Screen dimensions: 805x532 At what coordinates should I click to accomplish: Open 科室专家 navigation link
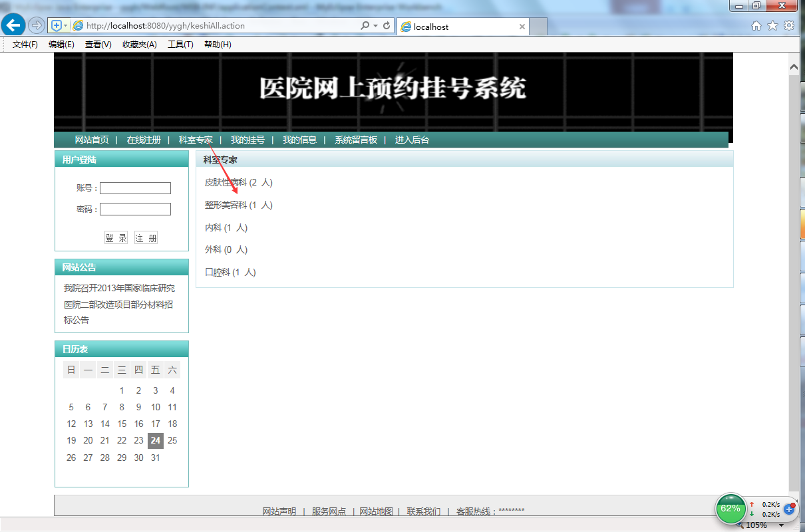pyautogui.click(x=196, y=140)
